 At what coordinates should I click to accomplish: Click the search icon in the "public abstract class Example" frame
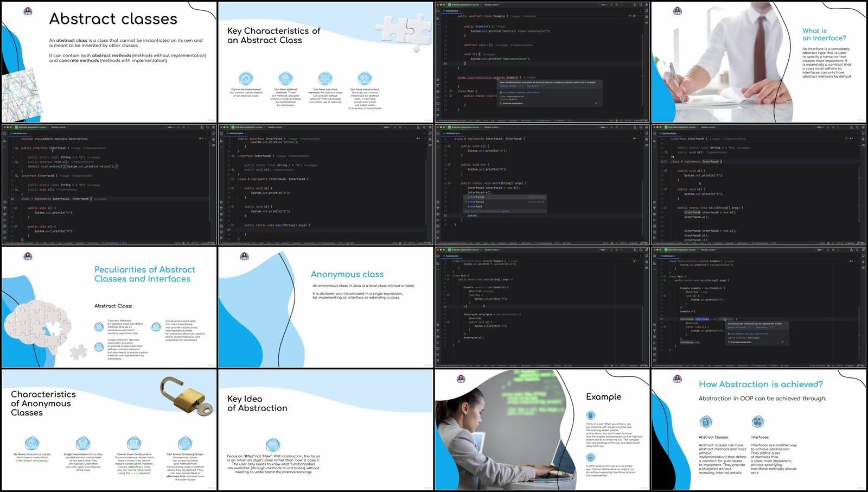[x=640, y=5]
